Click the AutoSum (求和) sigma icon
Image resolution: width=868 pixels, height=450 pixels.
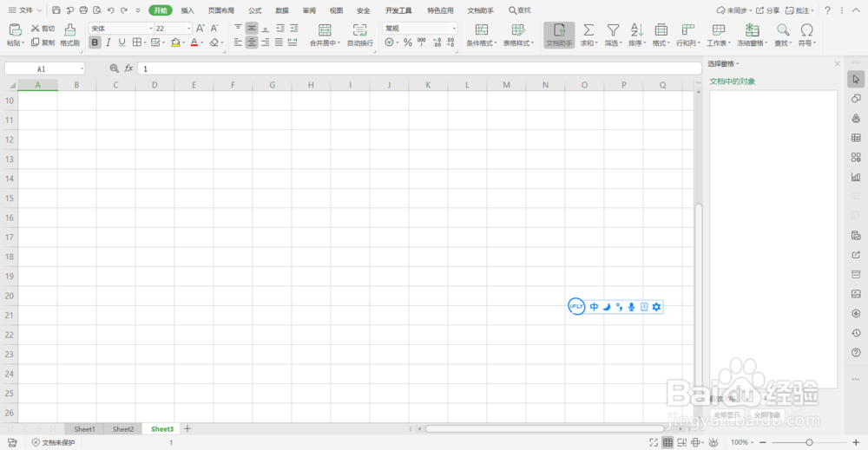point(589,29)
